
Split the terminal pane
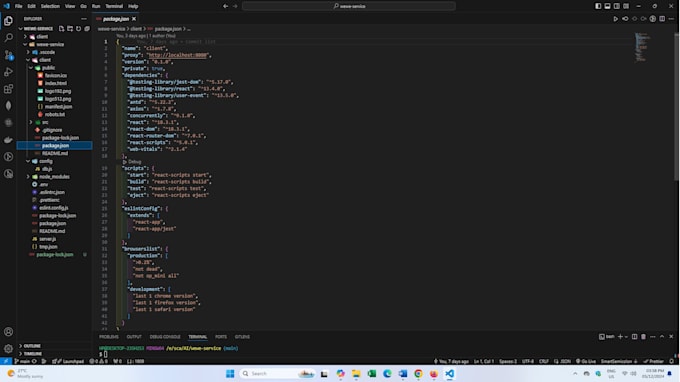coord(634,336)
